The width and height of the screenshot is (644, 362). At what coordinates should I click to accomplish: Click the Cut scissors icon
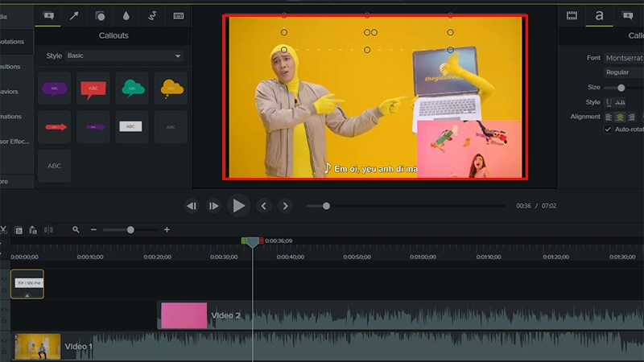click(3, 230)
